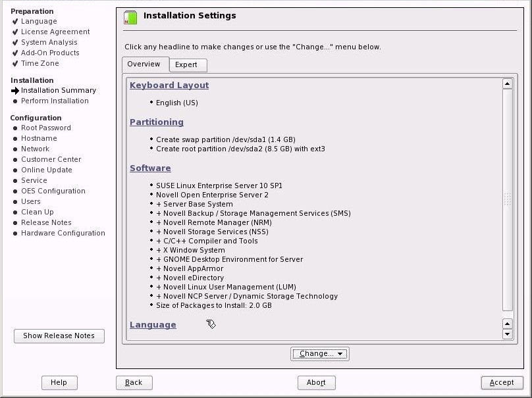Click the Help button
The image size is (532, 398).
coord(59,382)
